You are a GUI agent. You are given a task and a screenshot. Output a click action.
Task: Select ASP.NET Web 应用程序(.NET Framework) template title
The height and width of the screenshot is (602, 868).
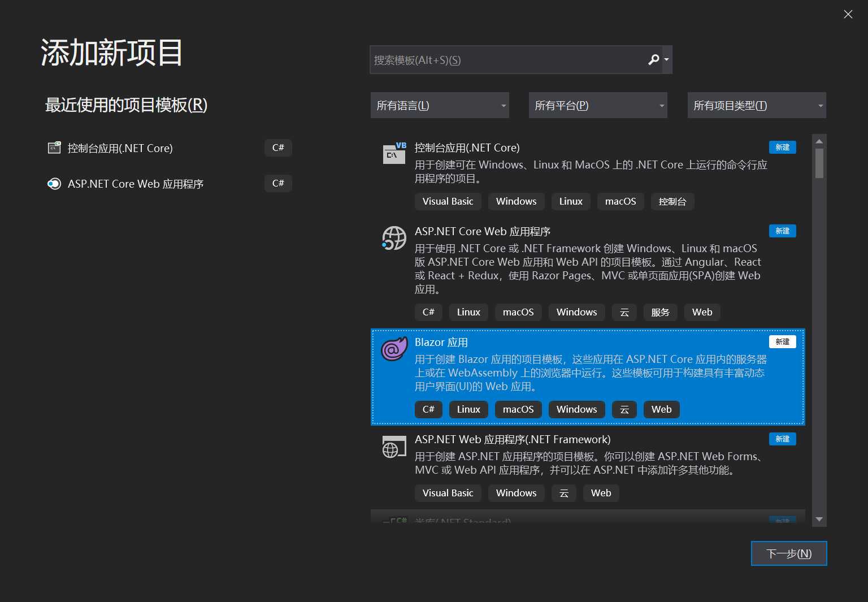513,439
